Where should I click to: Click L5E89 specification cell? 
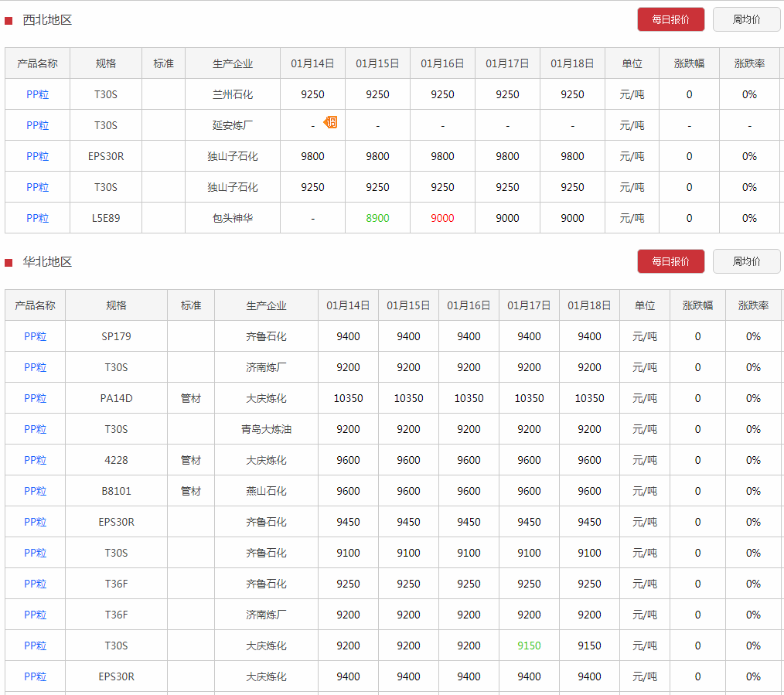pyautogui.click(x=106, y=219)
